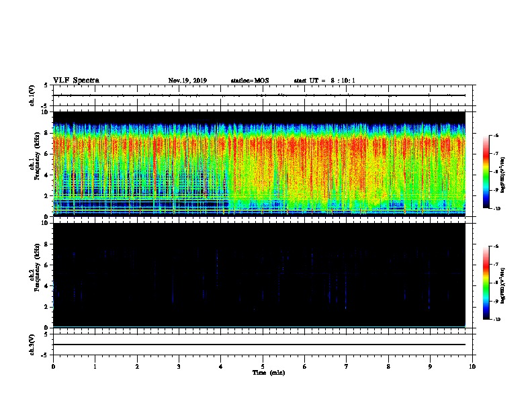
Task: Click the ch.1 voltage waveform strip
Action: (263, 95)
